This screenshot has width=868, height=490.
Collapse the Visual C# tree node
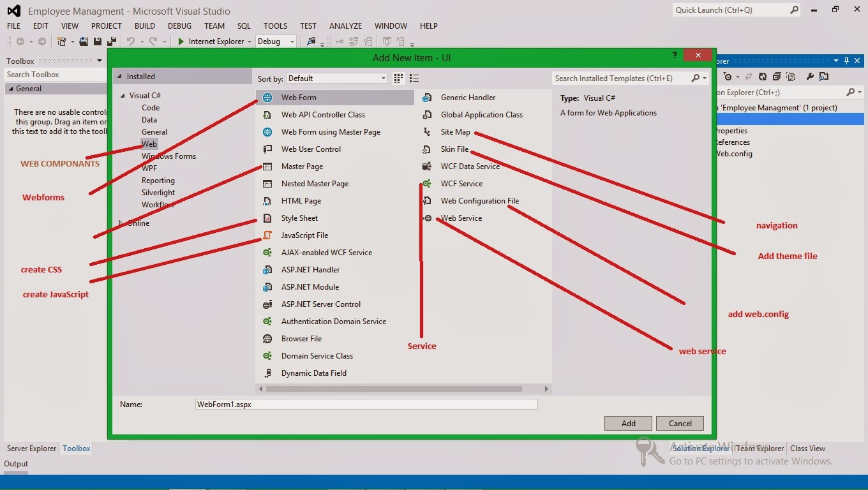(123, 95)
